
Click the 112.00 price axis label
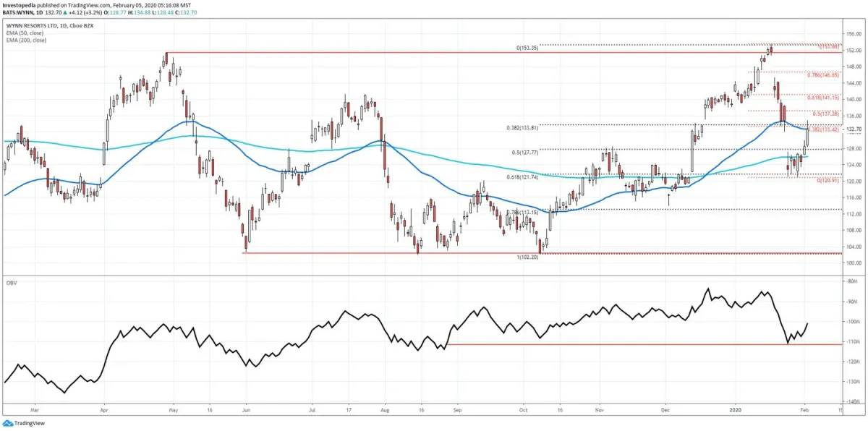coord(854,214)
